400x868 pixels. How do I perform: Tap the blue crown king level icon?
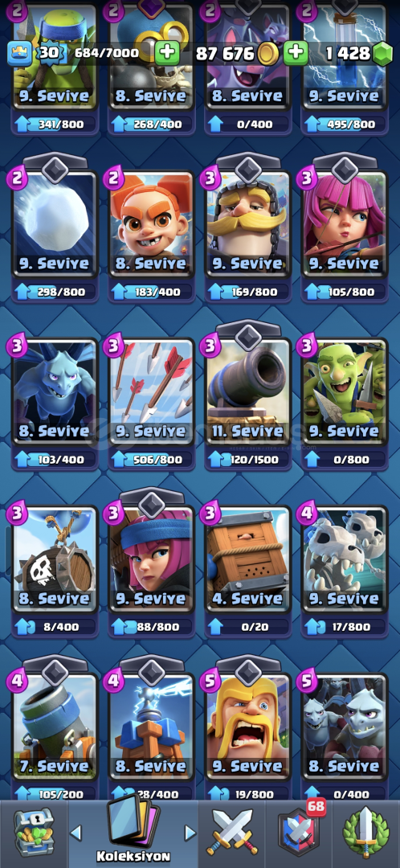point(18,53)
